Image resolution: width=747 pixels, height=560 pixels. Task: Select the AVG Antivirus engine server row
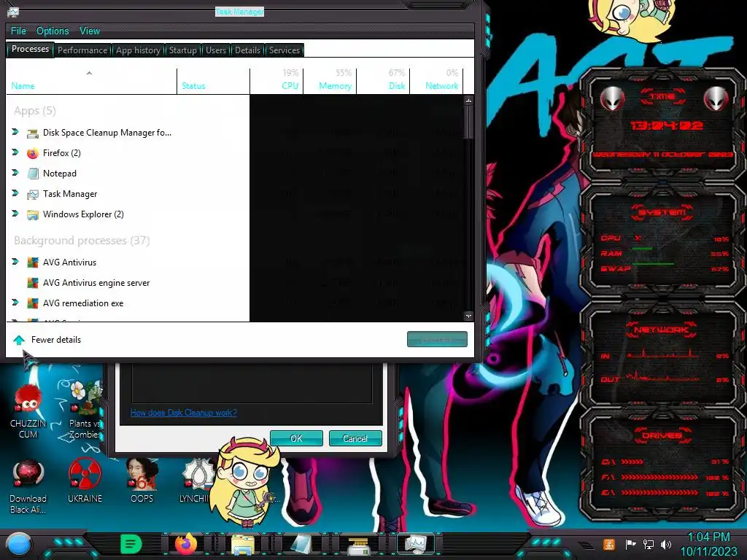point(128,283)
